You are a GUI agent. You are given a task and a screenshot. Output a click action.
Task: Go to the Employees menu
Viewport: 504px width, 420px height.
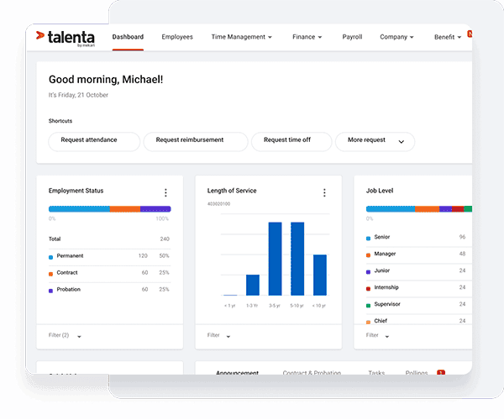point(177,37)
